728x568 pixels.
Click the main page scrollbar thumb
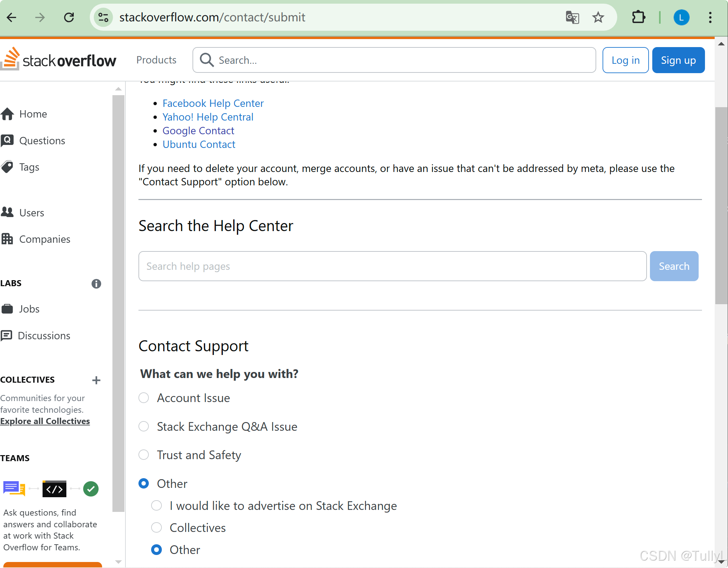721,205
